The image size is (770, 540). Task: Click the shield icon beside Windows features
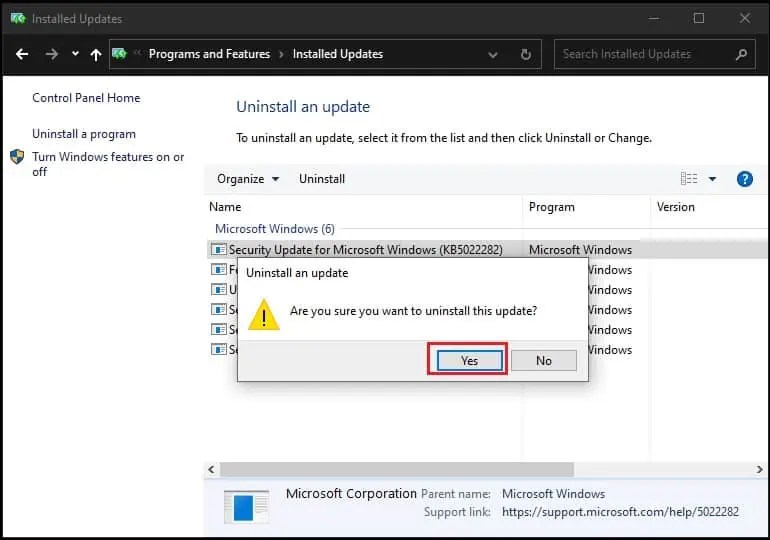17,157
